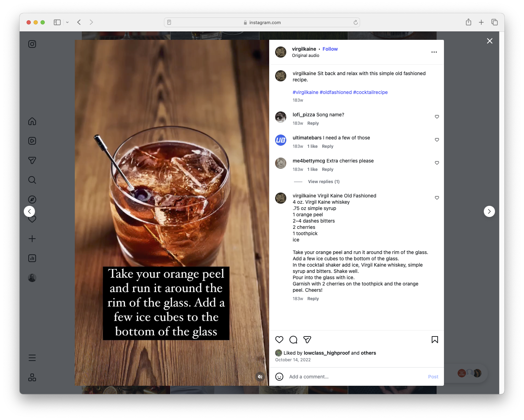Expand replies under me4bettymcg's comment
The width and height of the screenshot is (524, 420).
pos(323,181)
